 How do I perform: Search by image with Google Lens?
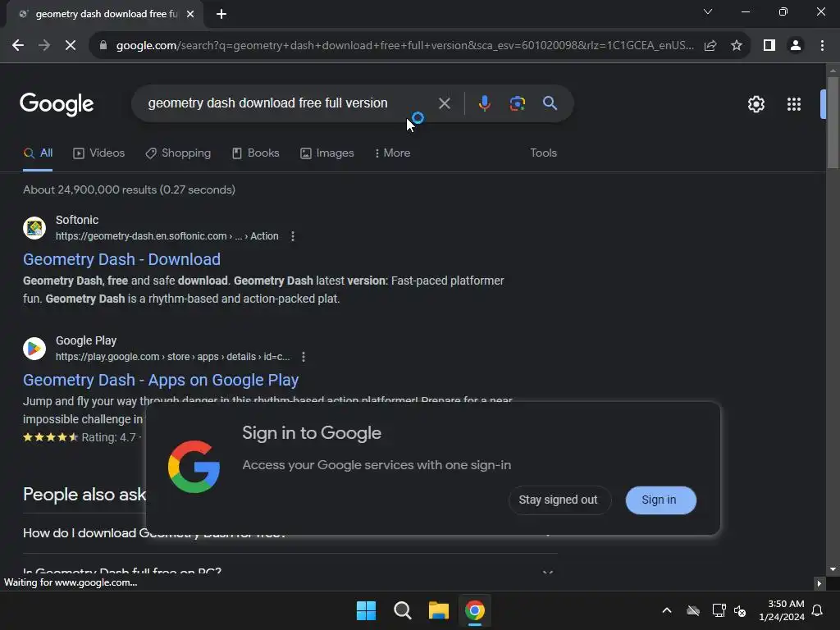click(x=517, y=103)
